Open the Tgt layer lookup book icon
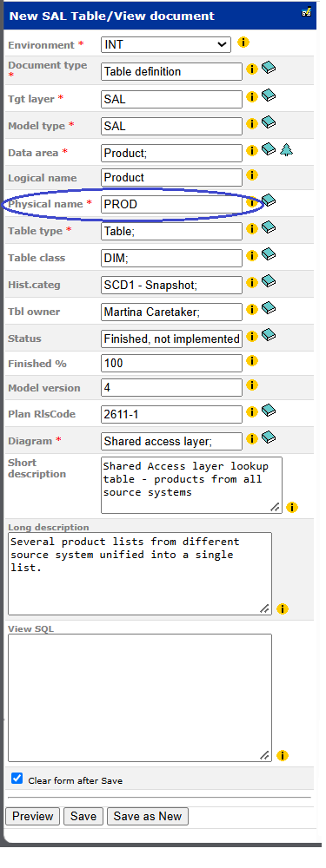 [x=269, y=95]
